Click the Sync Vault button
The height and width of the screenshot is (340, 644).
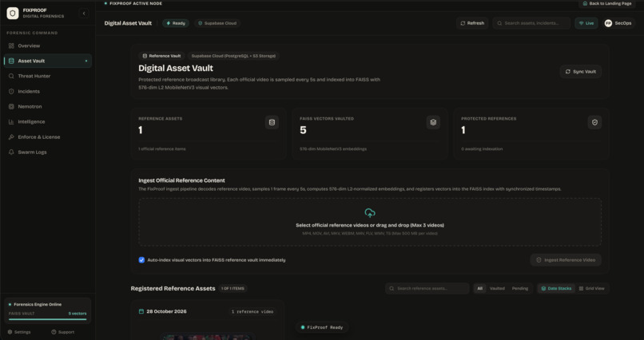(581, 71)
